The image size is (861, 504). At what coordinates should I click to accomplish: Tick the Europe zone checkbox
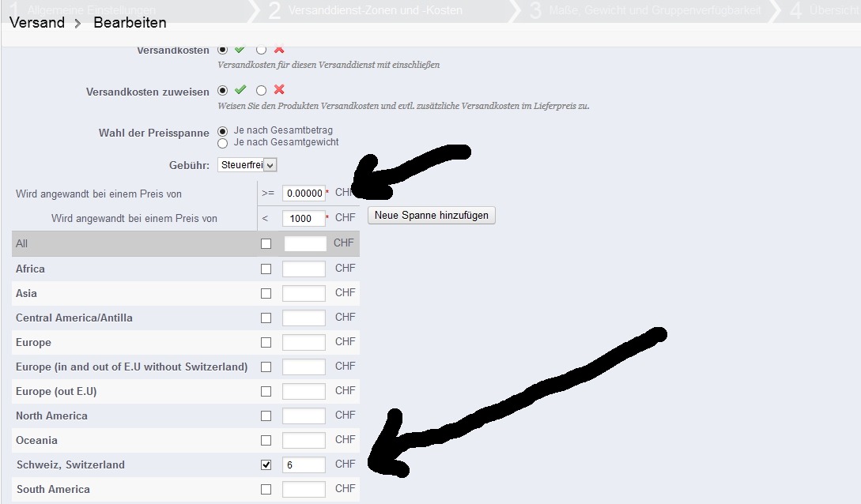[x=266, y=342]
